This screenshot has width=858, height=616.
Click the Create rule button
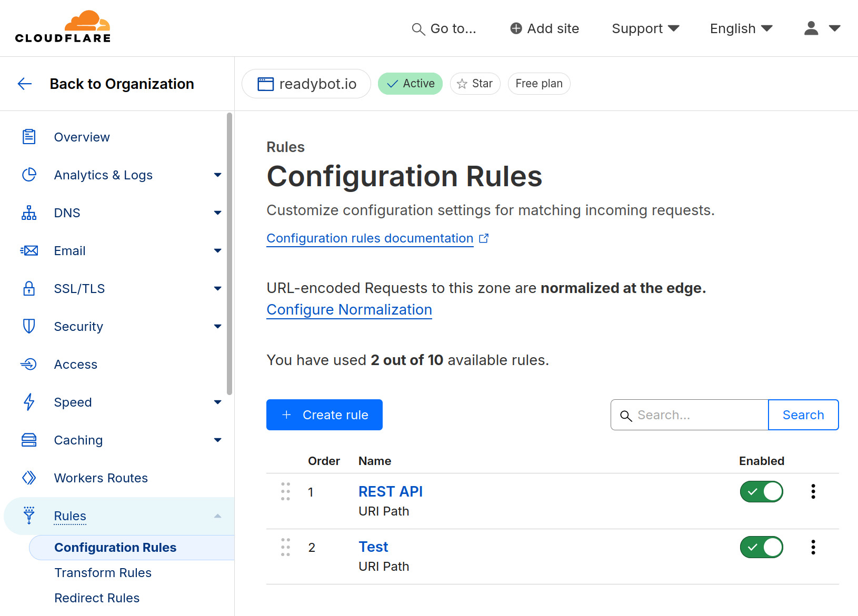click(324, 415)
